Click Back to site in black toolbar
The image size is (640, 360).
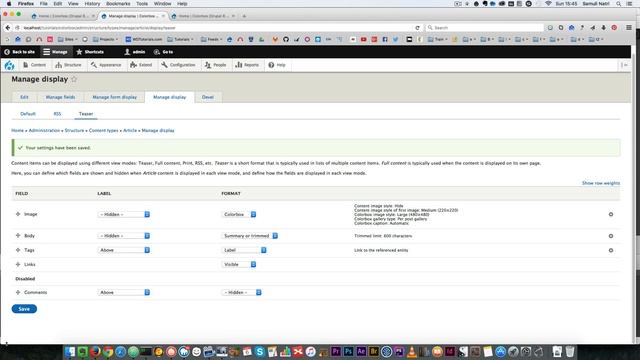click(20, 52)
